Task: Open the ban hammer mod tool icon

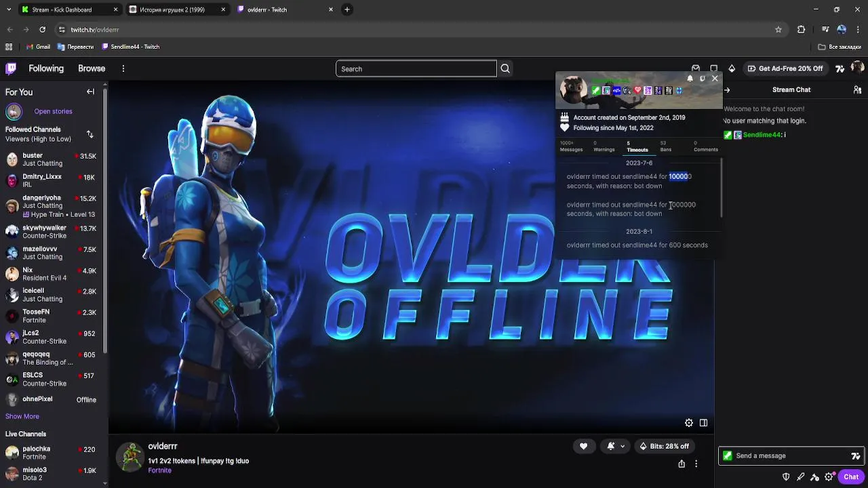Action: coord(815,477)
